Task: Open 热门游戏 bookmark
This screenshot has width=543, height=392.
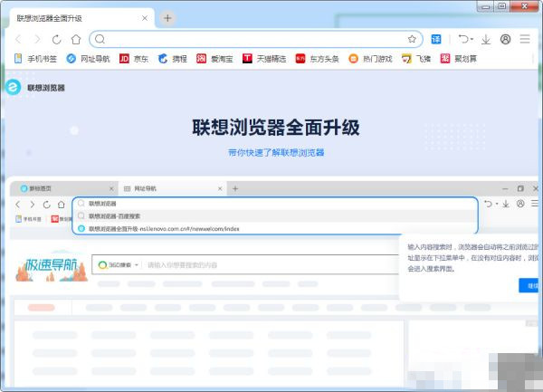Action: coord(370,59)
